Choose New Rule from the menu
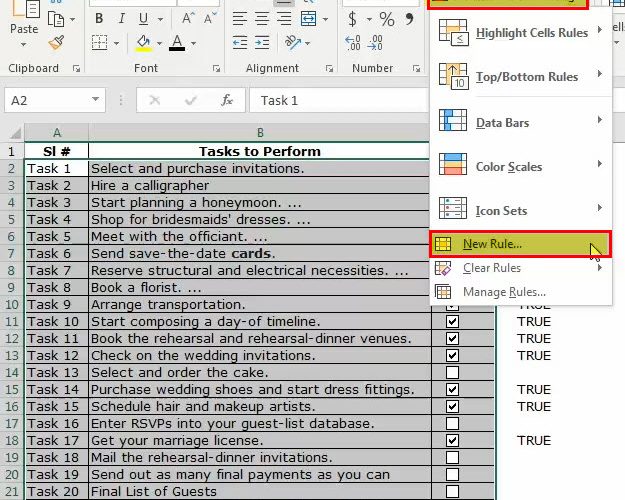Screen dimensions: 625x500 pos(520,244)
